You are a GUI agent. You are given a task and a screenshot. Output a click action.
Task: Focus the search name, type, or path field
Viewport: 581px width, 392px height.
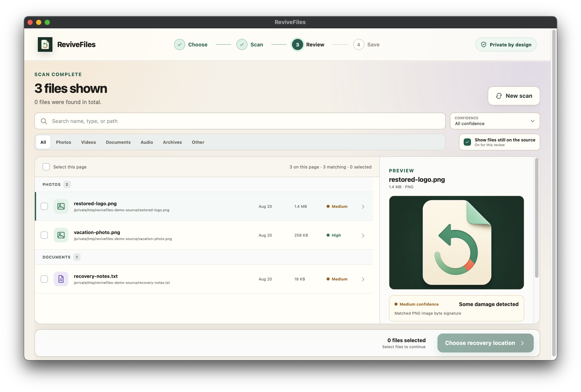tap(240, 121)
